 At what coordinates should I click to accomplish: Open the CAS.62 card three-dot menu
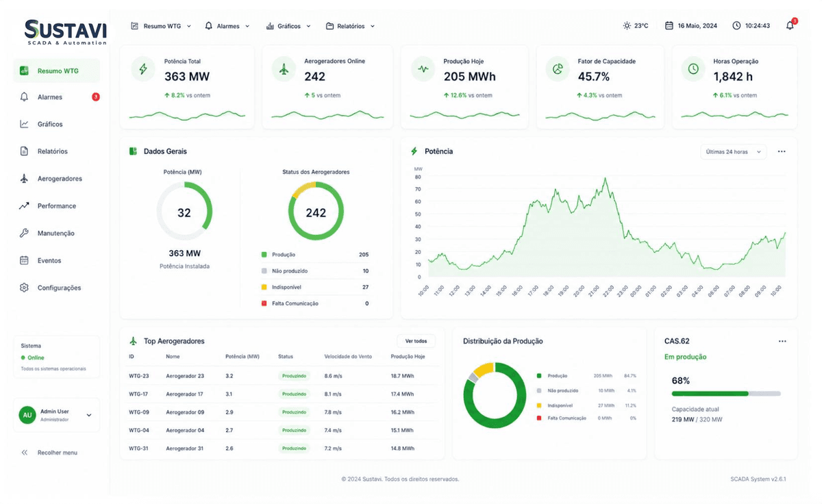pyautogui.click(x=782, y=341)
